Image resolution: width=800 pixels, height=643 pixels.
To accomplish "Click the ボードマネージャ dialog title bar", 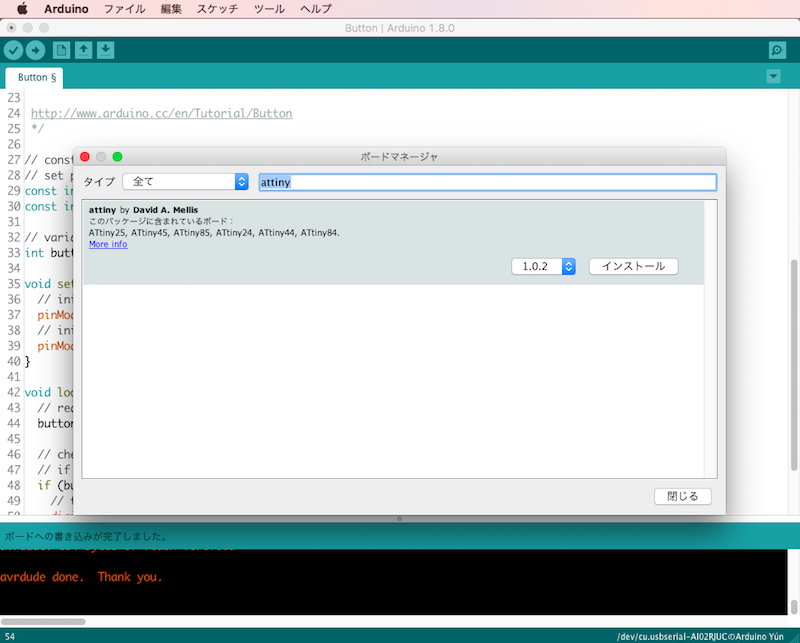I will (399, 157).
